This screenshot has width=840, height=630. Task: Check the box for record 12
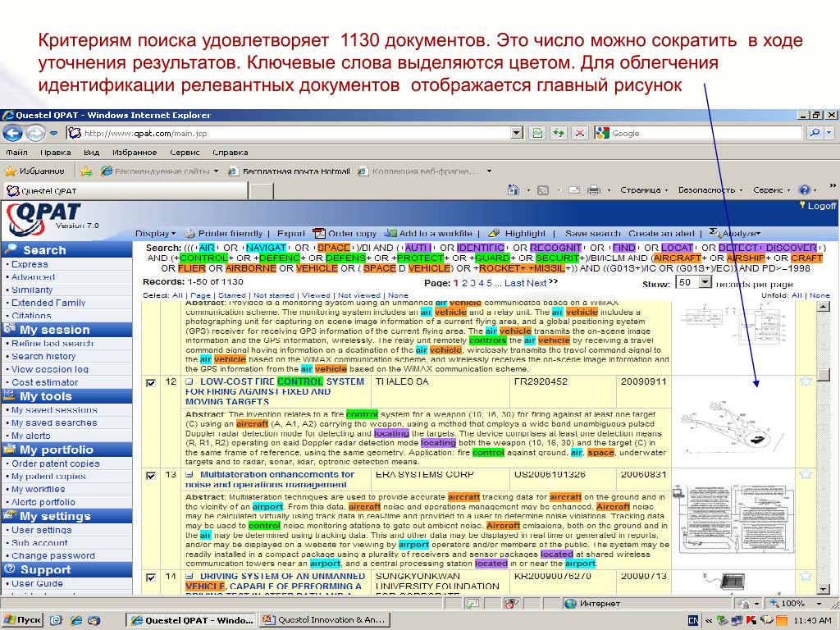click(151, 382)
